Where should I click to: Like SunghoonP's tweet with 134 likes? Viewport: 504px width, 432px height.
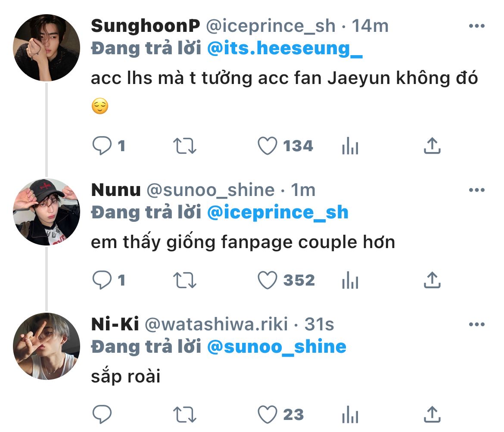267,146
